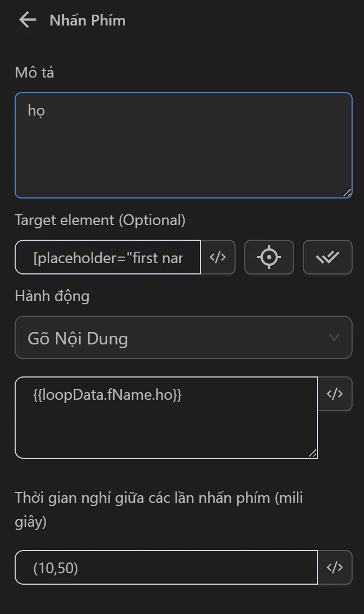Screen dimensions: 364x614
Task: Focus the placeholder selector target element input
Action: pos(108,257)
